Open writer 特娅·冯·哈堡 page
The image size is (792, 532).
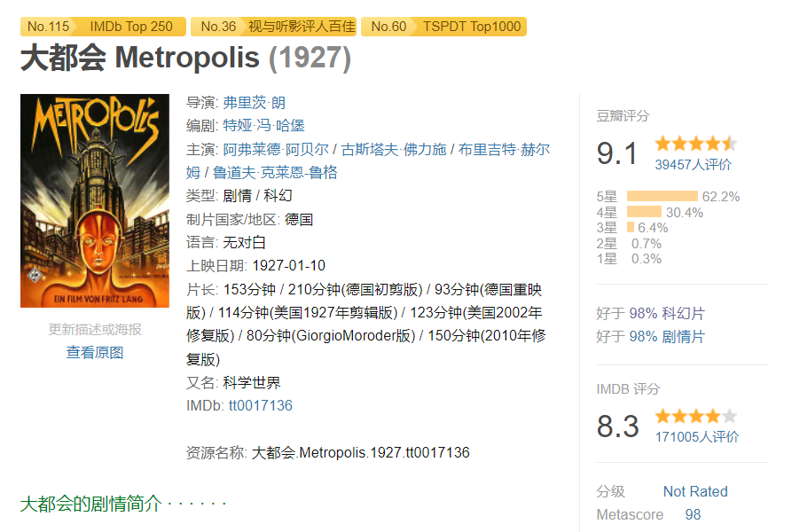[263, 125]
